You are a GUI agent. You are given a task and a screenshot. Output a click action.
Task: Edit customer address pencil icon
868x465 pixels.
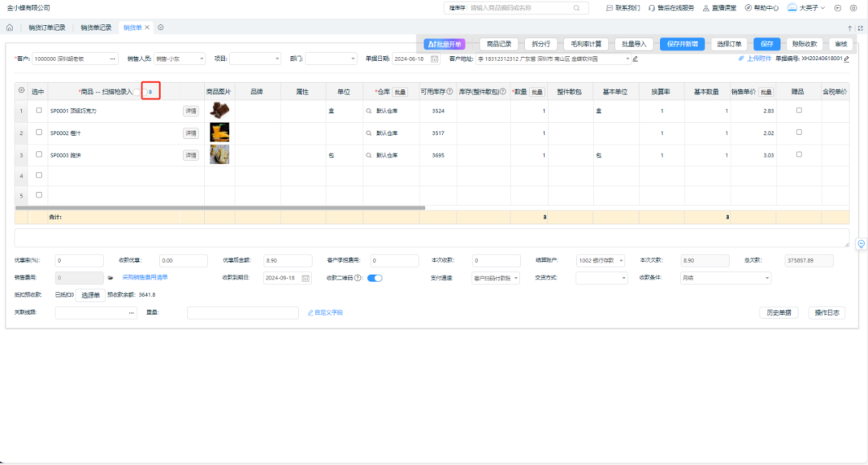tap(636, 59)
